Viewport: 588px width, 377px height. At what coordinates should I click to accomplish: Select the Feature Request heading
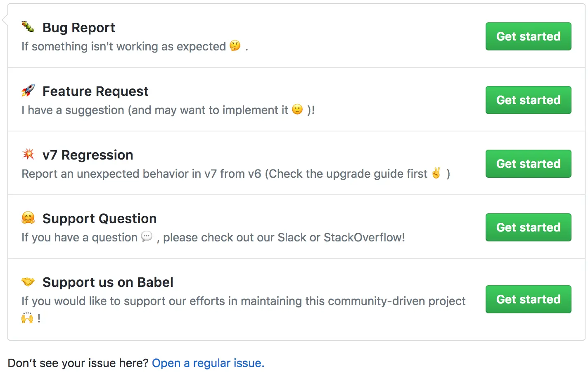(95, 91)
